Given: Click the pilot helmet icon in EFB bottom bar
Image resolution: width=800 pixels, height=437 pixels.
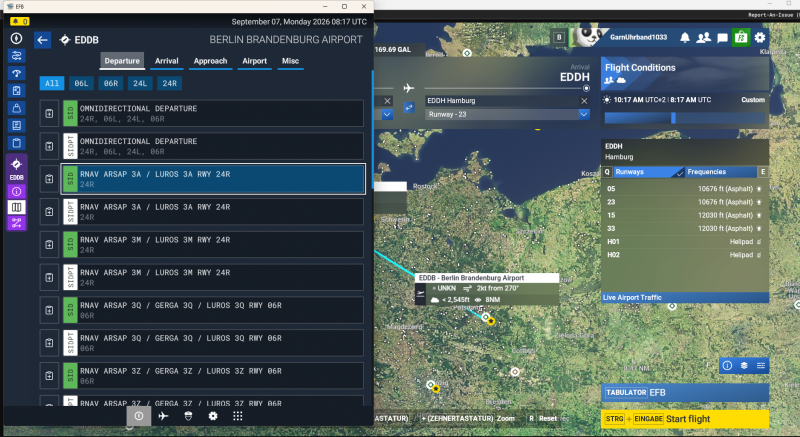Looking at the screenshot, I should (x=188, y=416).
